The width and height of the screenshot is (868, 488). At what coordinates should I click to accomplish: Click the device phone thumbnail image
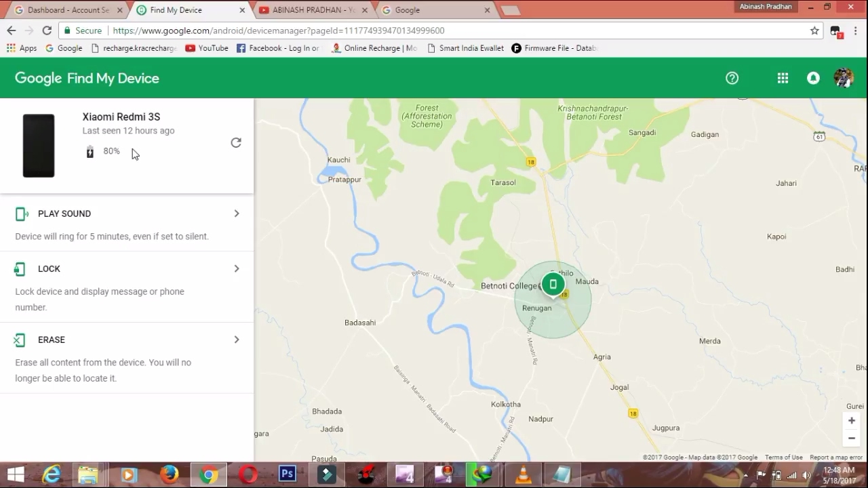coord(39,146)
